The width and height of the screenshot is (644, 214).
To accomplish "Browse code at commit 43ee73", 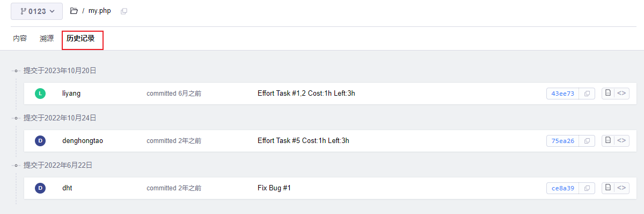I will 622,93.
